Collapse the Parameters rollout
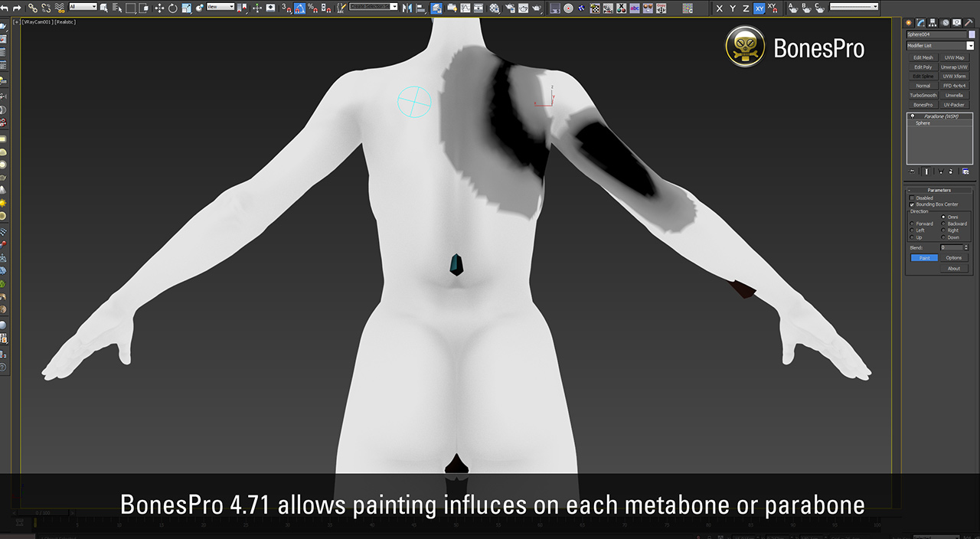 point(939,190)
